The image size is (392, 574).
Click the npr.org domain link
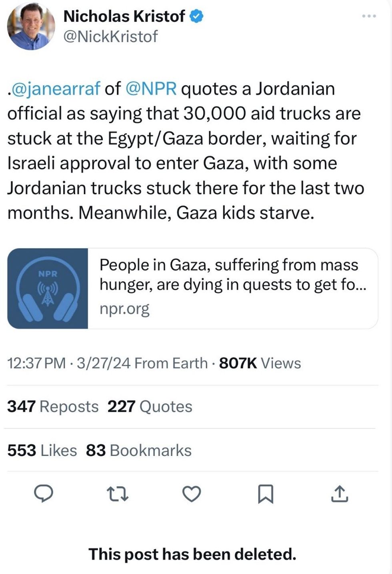point(124,309)
